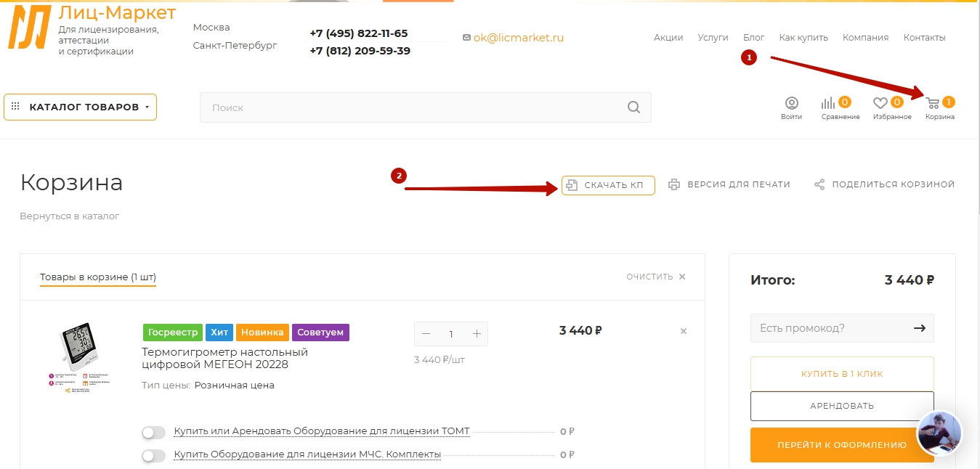Decrease product quantity with minus button
The height and width of the screenshot is (469, 980).
pos(426,334)
